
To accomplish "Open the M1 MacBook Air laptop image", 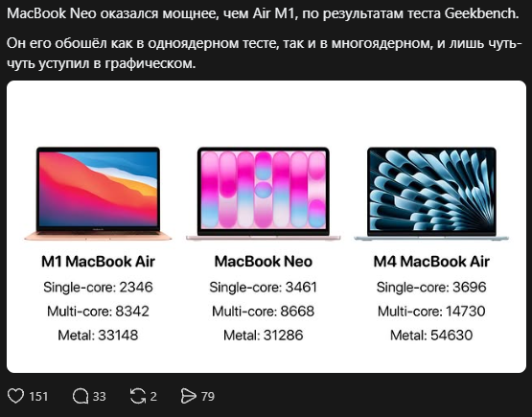I will (x=98, y=194).
